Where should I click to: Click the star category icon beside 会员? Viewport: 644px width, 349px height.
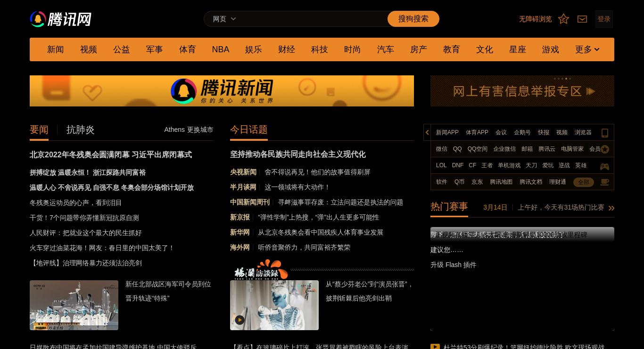[605, 149]
